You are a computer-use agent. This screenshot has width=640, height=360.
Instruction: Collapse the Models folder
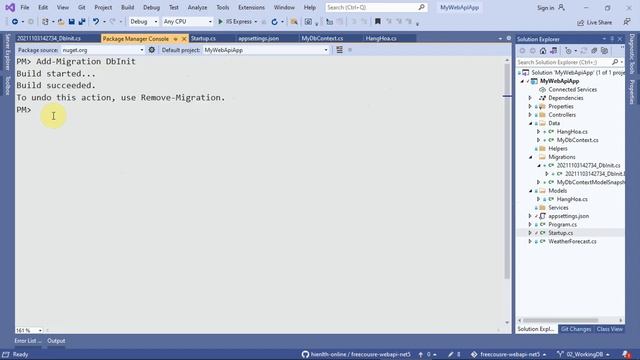coord(531,191)
